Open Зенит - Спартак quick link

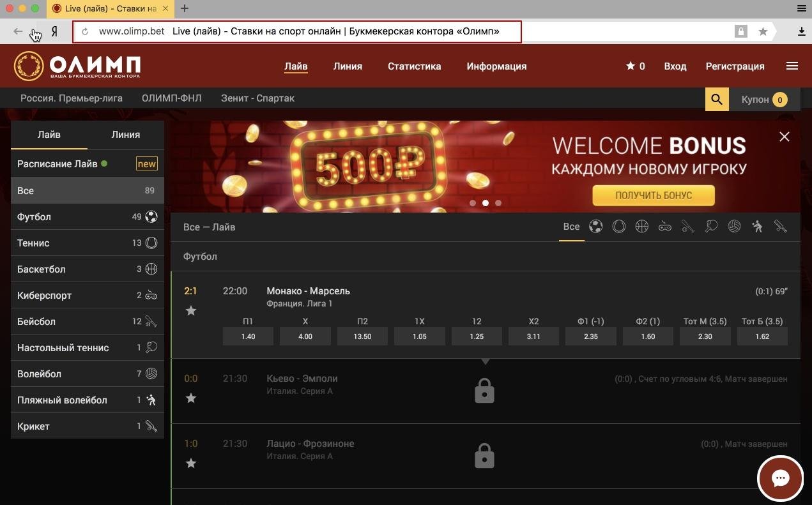tap(257, 98)
